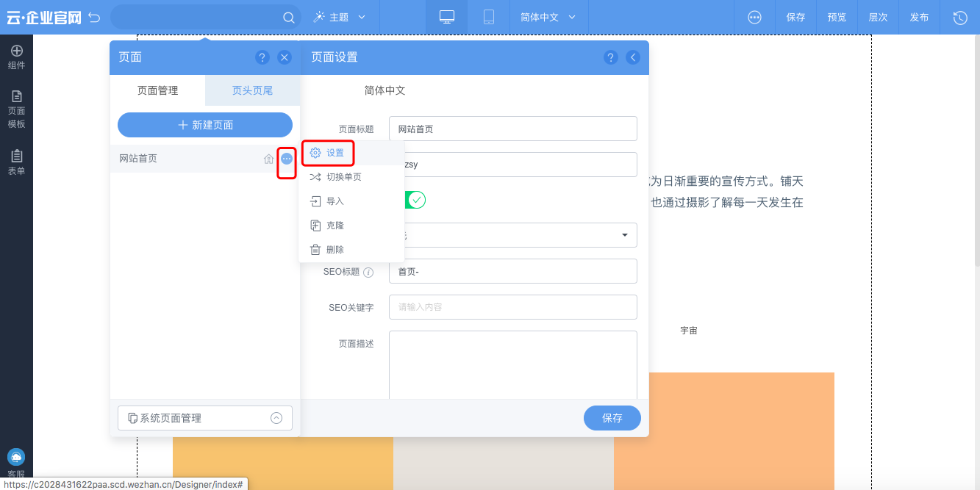Viewport: 980px width, 490px height.
Task: Click 发布 to publish the site
Action: point(919,16)
